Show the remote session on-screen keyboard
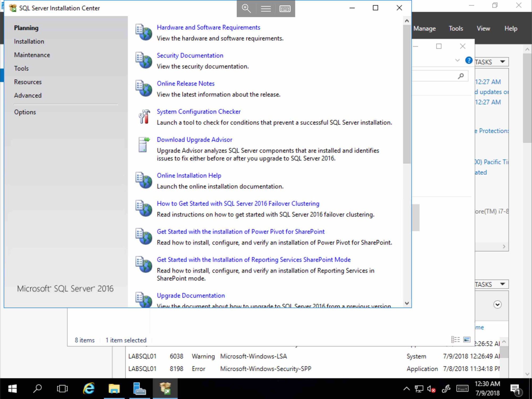The width and height of the screenshot is (532, 399). coord(285,9)
